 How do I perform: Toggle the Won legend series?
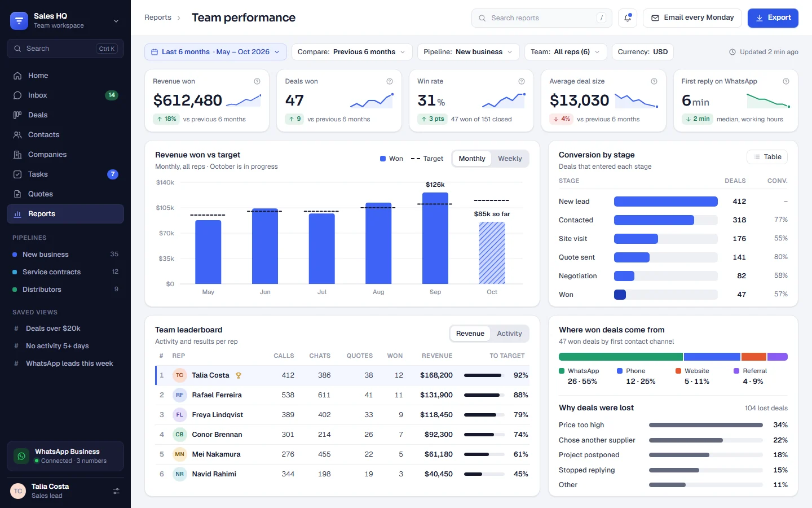click(391, 159)
